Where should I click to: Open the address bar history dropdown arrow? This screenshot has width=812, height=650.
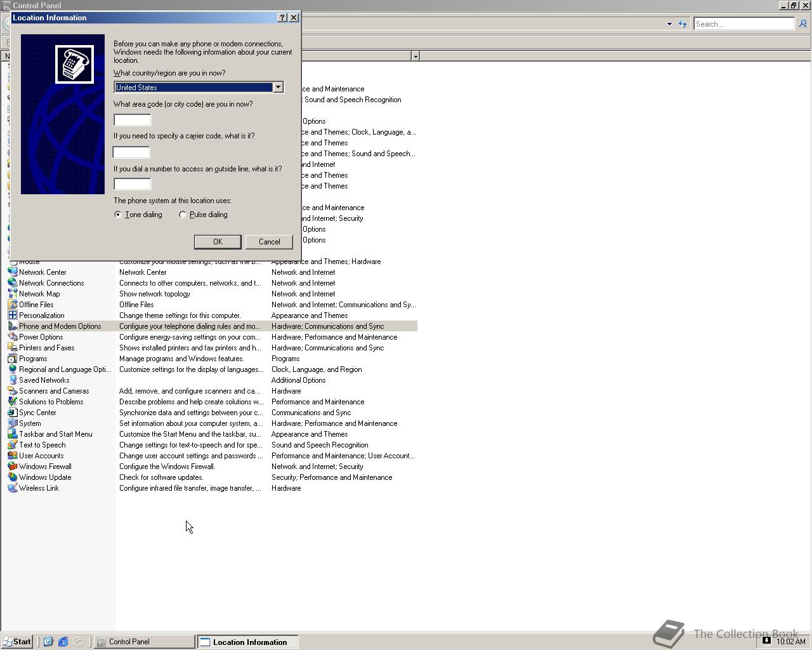(x=669, y=24)
